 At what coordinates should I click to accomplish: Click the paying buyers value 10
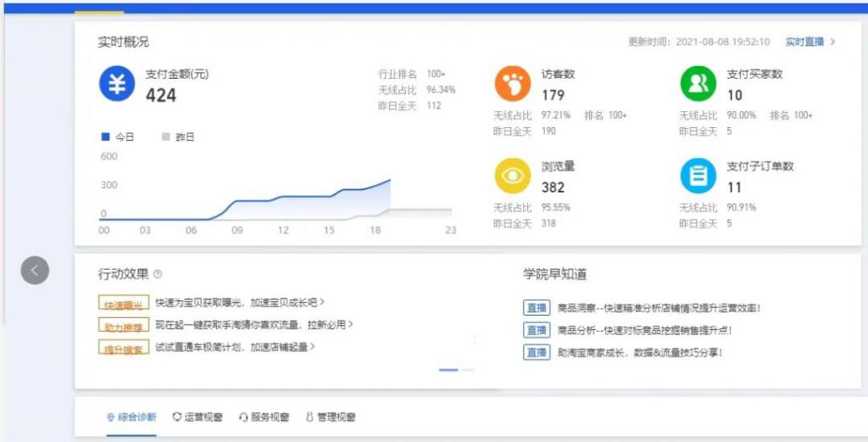pyautogui.click(x=735, y=95)
